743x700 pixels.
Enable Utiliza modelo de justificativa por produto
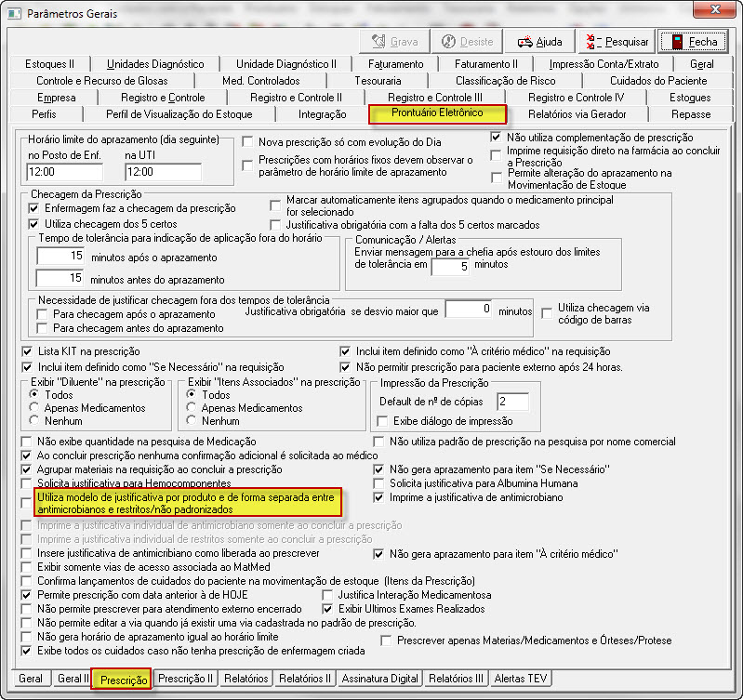pos(27,503)
